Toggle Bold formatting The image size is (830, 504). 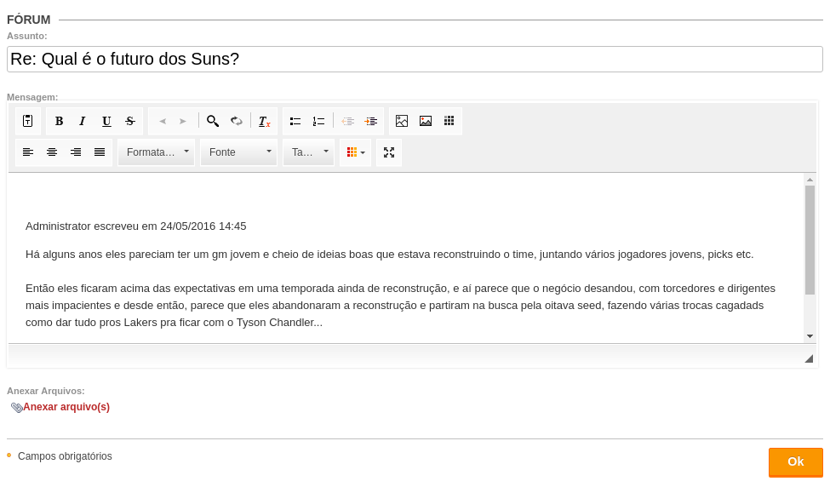(59, 121)
